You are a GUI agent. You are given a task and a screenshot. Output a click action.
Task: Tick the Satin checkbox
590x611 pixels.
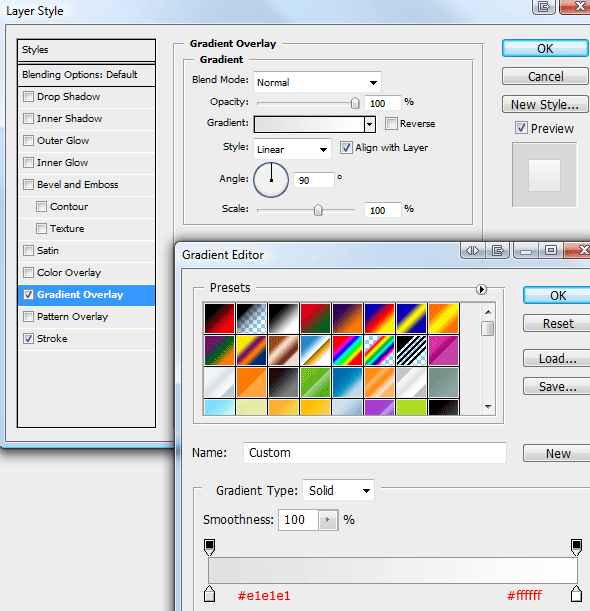tap(28, 250)
